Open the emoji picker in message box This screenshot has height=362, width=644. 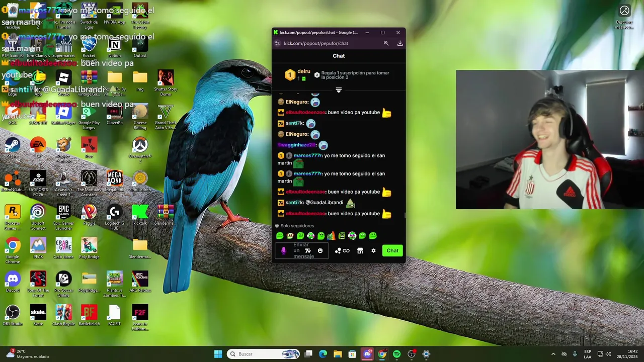click(320, 250)
